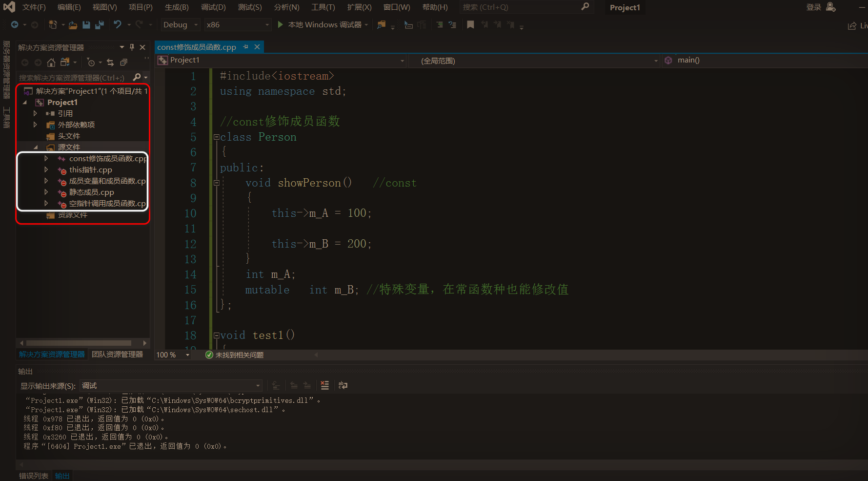
Task: Collapse the class Person code block
Action: point(217,137)
